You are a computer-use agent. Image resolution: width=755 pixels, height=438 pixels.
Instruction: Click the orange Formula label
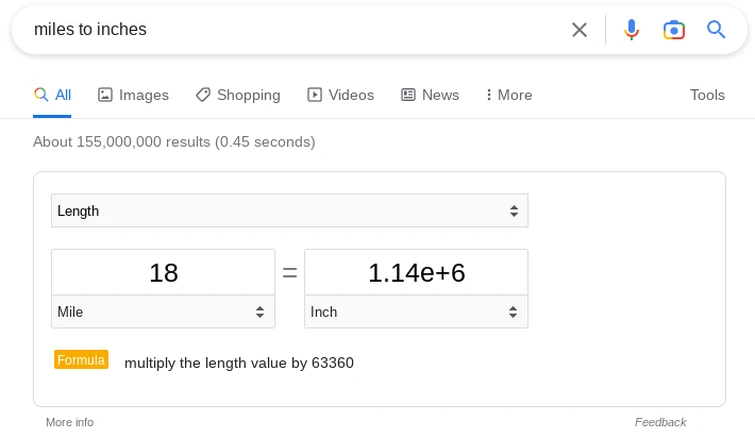81,360
